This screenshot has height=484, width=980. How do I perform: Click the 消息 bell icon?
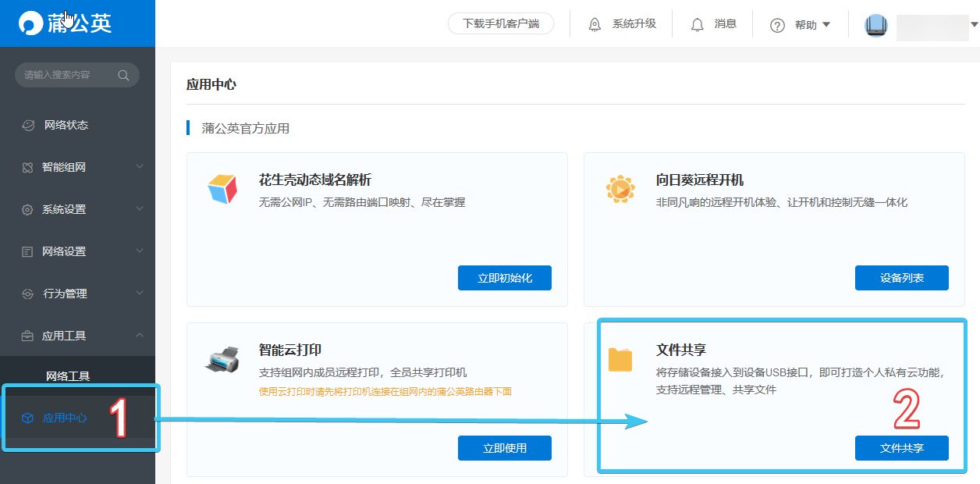698,24
